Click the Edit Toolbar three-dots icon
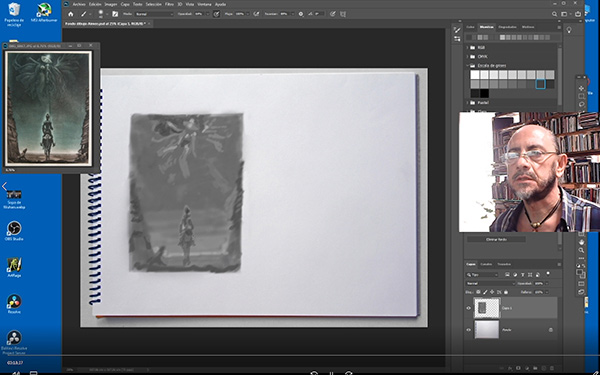600x375 pixels. (581, 258)
